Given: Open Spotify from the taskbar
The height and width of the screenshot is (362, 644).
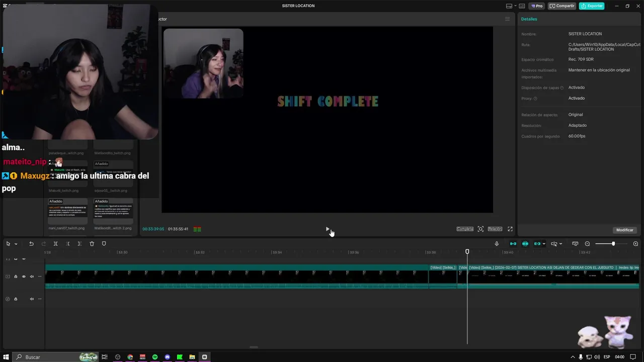Looking at the screenshot, I should tap(155, 357).
